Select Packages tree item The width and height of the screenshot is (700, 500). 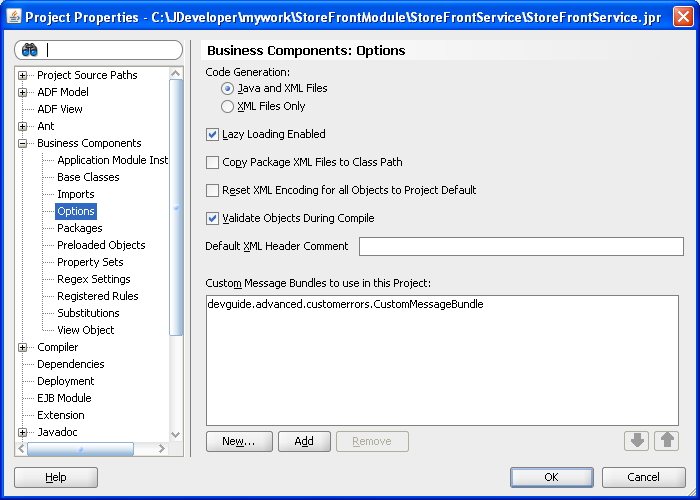click(x=79, y=228)
